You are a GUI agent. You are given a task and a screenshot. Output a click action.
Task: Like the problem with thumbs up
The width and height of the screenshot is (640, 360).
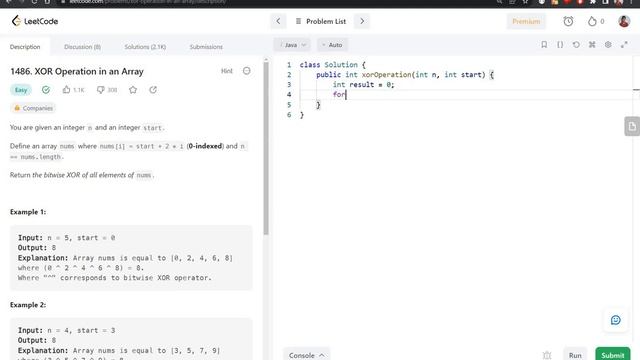(67, 90)
